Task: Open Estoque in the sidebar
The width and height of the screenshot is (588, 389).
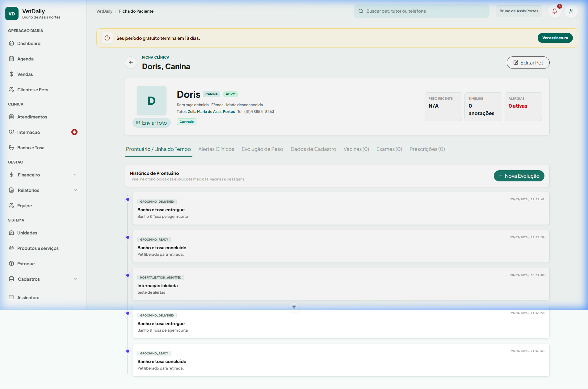Action: coord(43,264)
